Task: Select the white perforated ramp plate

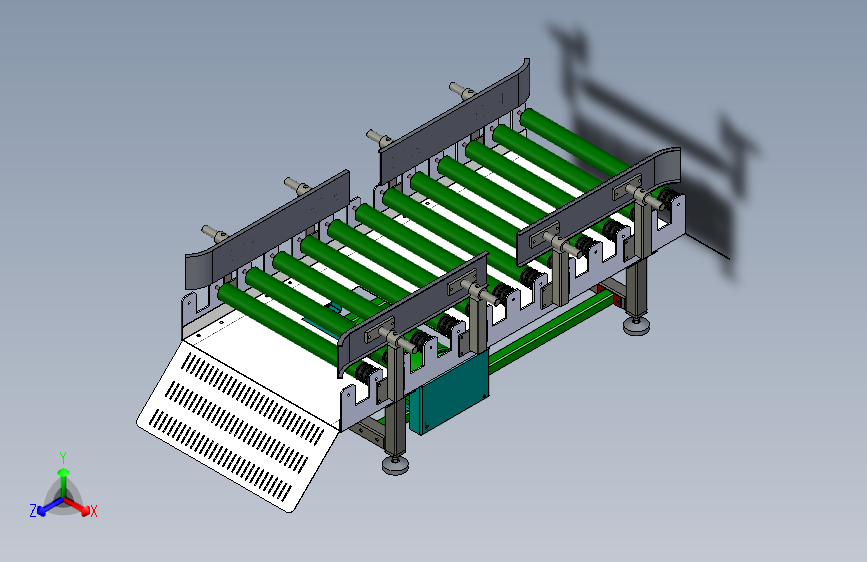Action: tap(238, 426)
